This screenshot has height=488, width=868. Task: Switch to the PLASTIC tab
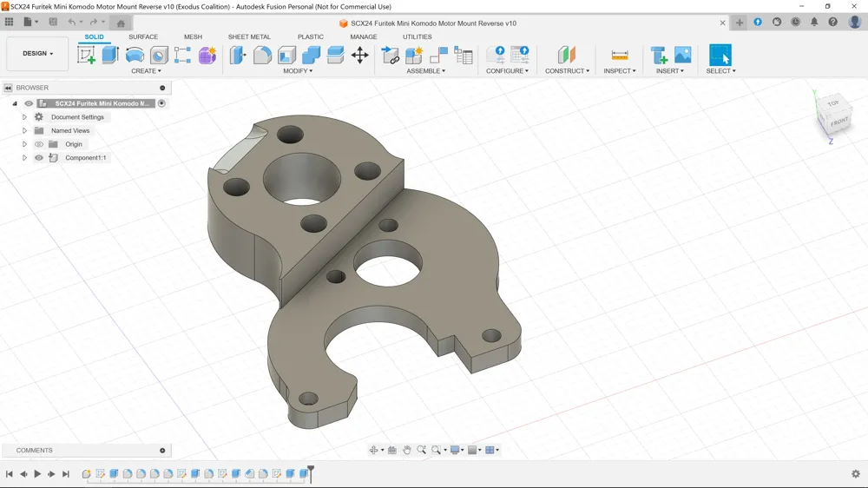click(311, 36)
